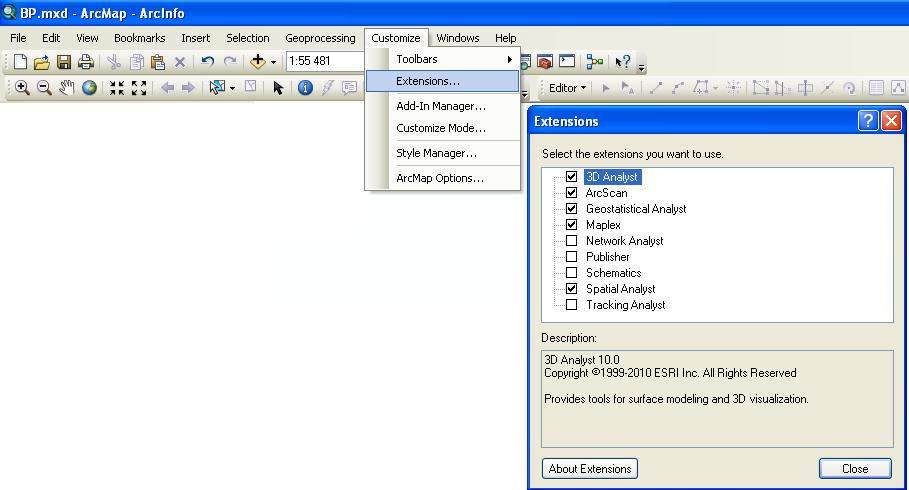Screen dimensions: 909x490
Task: Open the File menu
Action: pyautogui.click(x=18, y=38)
